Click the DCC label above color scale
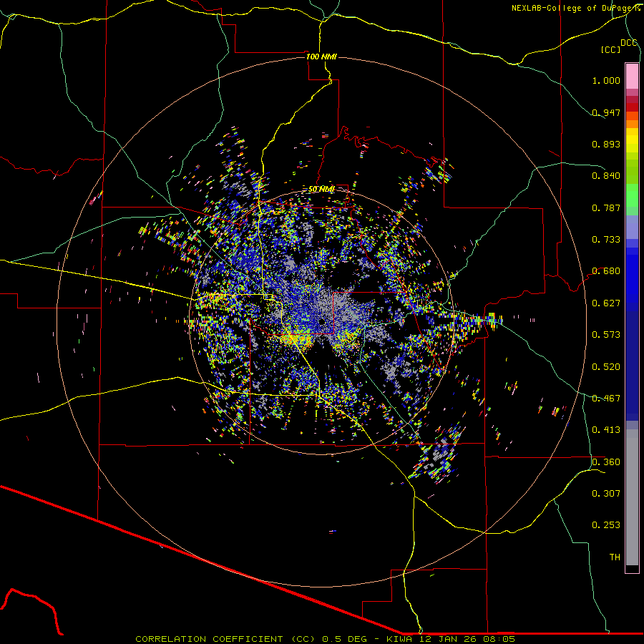Image resolution: width=644 pixels, height=644 pixels. (x=629, y=43)
